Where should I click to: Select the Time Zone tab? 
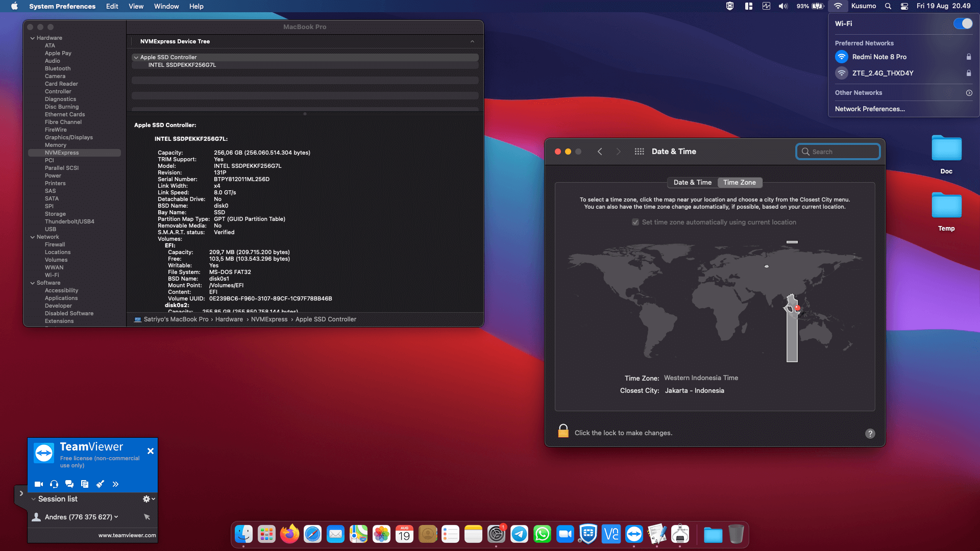pyautogui.click(x=740, y=182)
